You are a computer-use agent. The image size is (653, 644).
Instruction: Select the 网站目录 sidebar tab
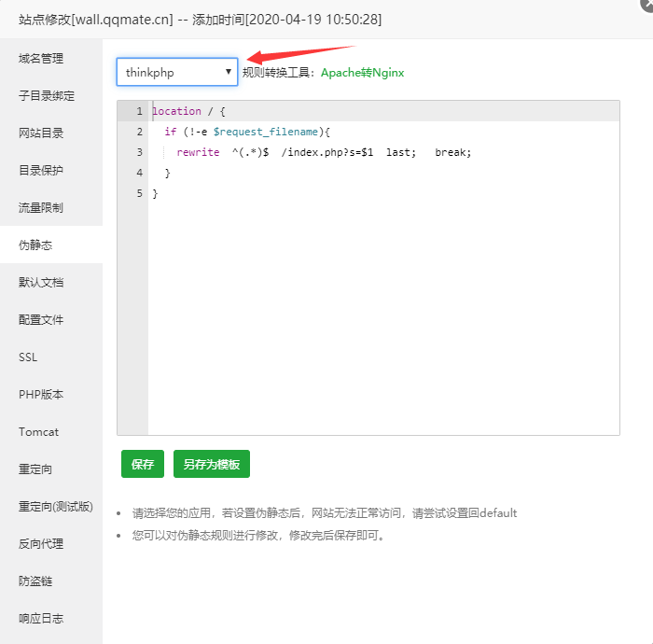tap(42, 133)
